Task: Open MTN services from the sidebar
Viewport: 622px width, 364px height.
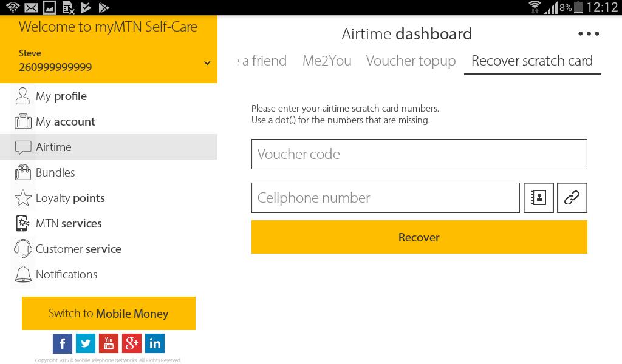Action: pyautogui.click(x=68, y=223)
